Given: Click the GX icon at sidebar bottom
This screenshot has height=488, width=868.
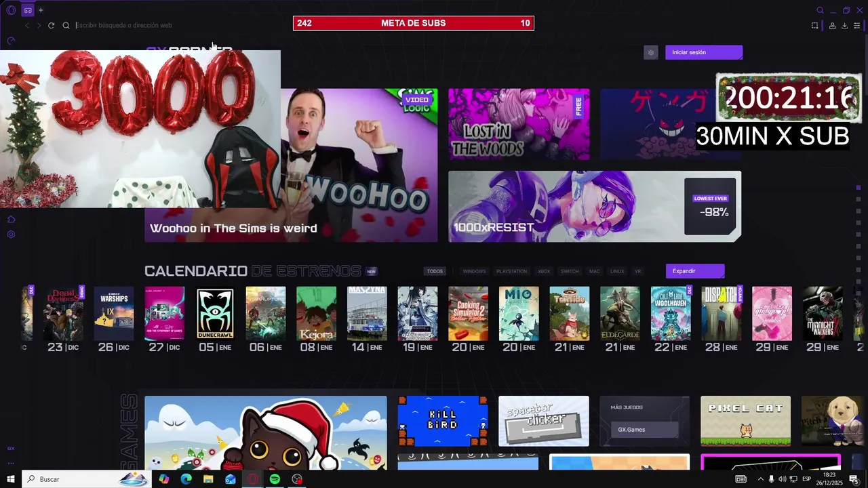Looking at the screenshot, I should [x=11, y=448].
